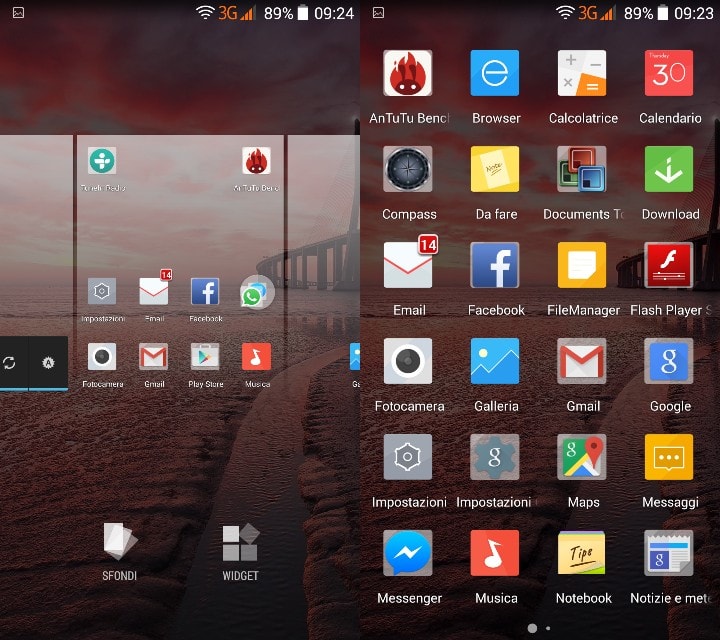This screenshot has height=640, width=720.
Task: Tap Musica shortcut on the home screen preview
Action: coord(256,356)
